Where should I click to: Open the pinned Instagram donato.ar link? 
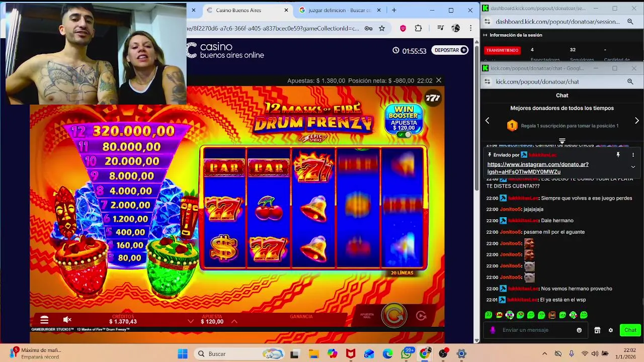tap(537, 168)
